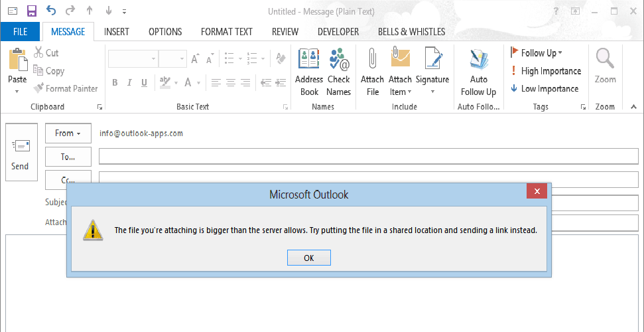Center align the text
Screen dimensions: 644x332
tap(231, 83)
